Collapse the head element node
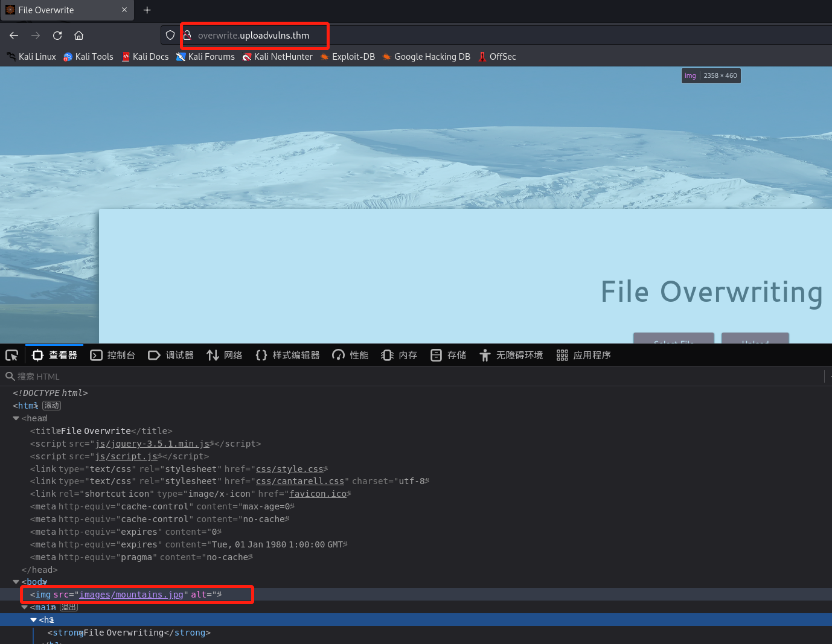 [x=16, y=418]
